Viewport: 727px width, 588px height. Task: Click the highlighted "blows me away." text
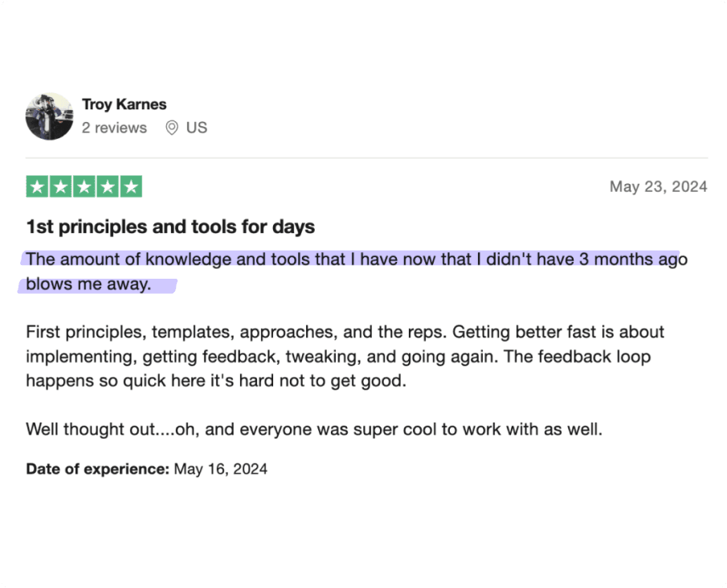(88, 284)
